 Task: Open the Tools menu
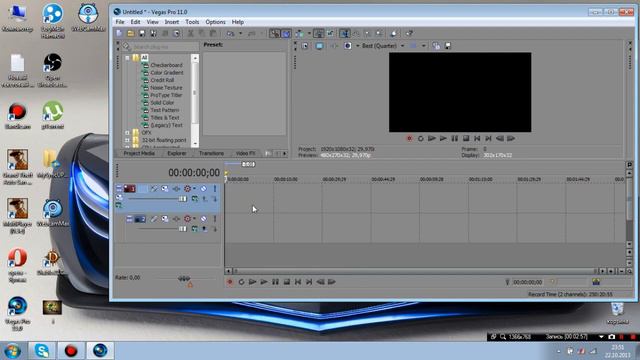point(192,22)
